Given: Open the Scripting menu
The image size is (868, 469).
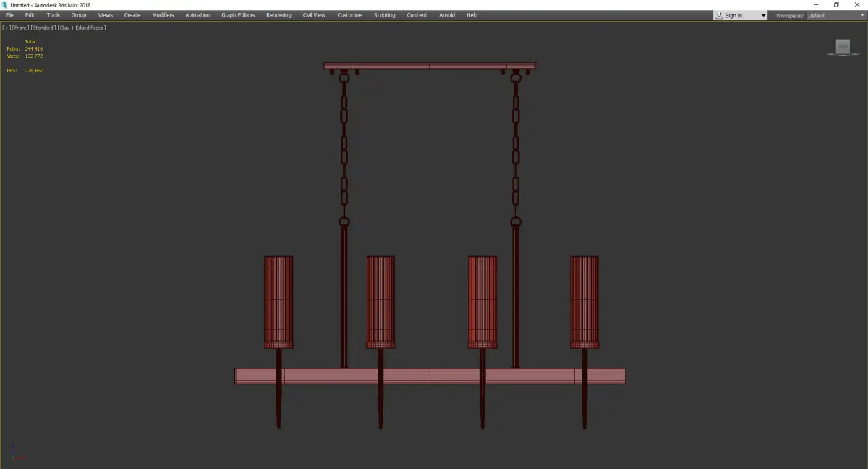Looking at the screenshot, I should click(x=384, y=15).
